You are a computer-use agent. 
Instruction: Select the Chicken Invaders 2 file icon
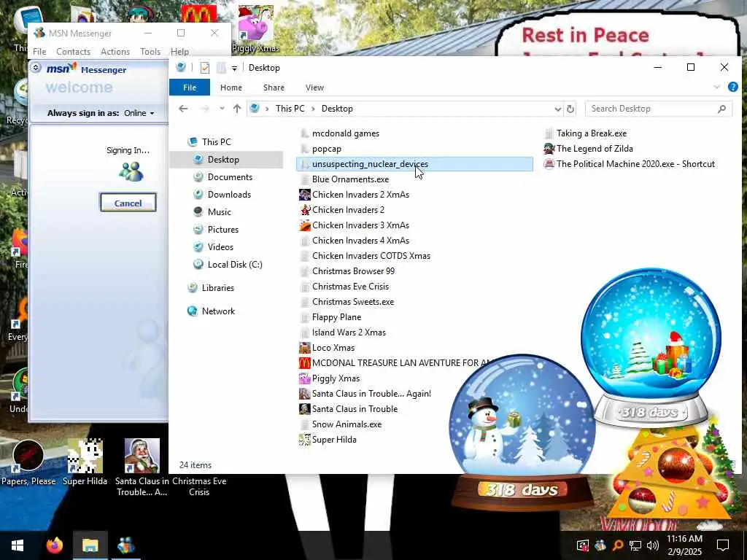tap(304, 210)
